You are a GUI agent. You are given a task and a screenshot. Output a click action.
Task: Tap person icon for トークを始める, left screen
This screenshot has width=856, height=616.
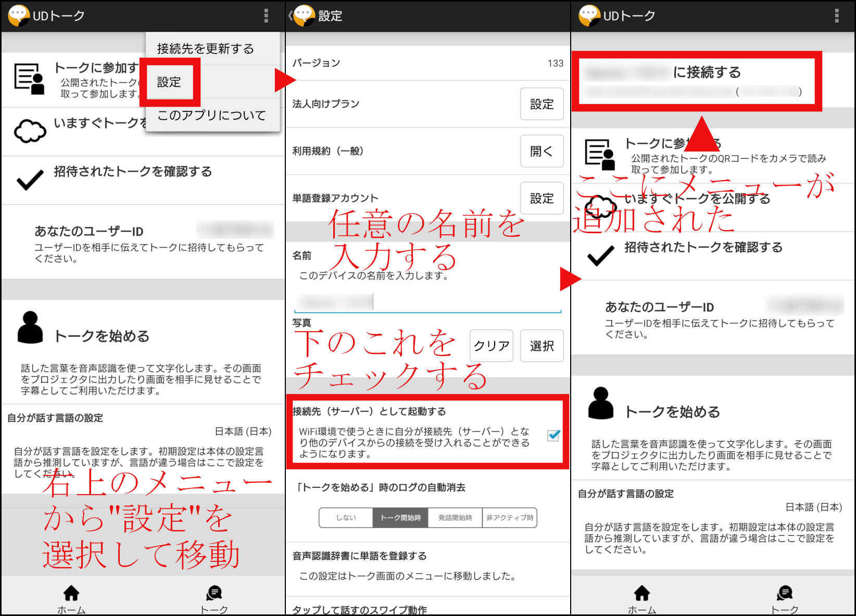(x=30, y=328)
